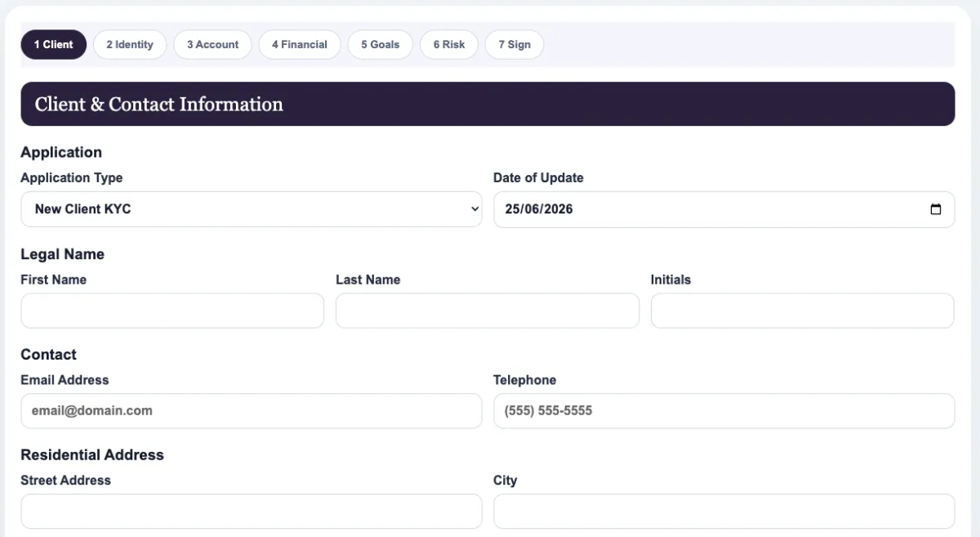Open the Application Type dropdown
Image resolution: width=980 pixels, height=537 pixels.
tap(252, 209)
